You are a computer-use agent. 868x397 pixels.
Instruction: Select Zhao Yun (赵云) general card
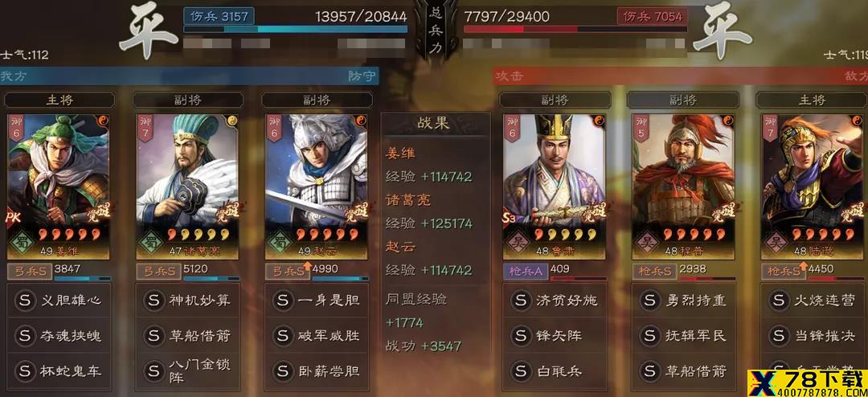coord(316,186)
